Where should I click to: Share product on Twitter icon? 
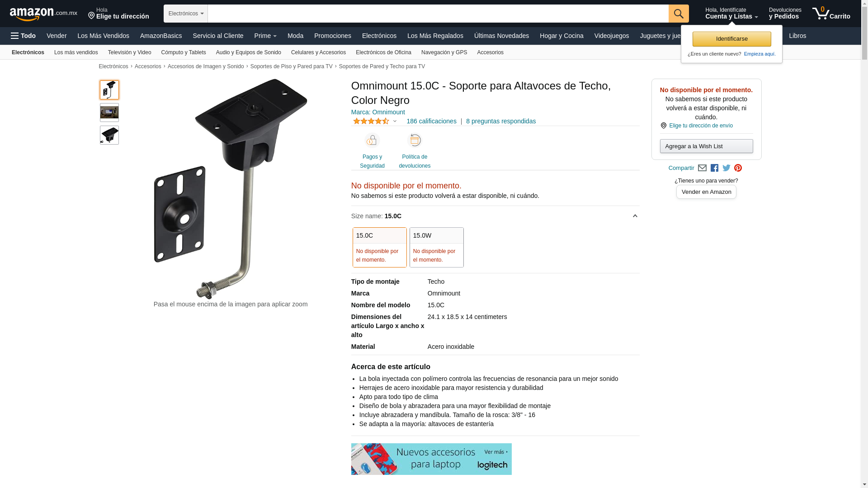726,168
